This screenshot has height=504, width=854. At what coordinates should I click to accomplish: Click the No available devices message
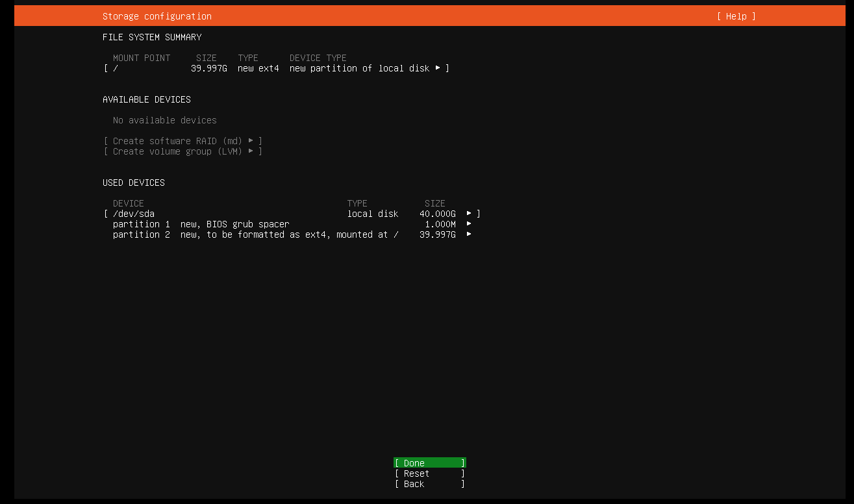(164, 120)
